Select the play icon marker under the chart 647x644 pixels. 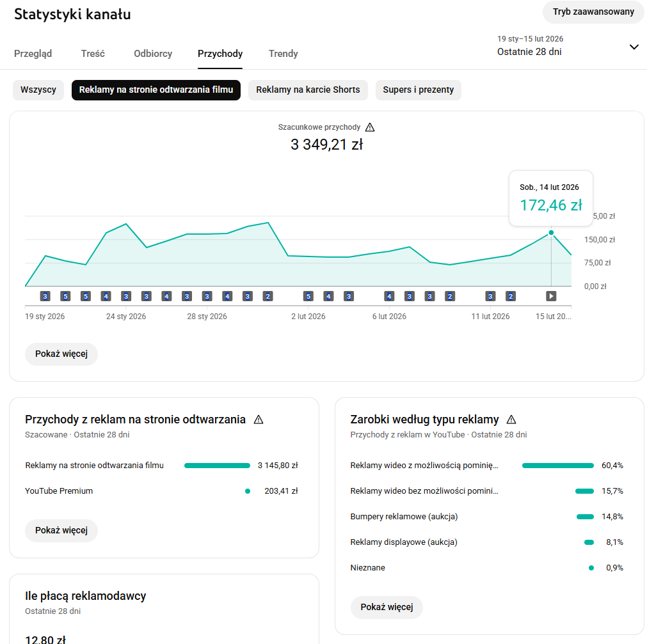(551, 296)
